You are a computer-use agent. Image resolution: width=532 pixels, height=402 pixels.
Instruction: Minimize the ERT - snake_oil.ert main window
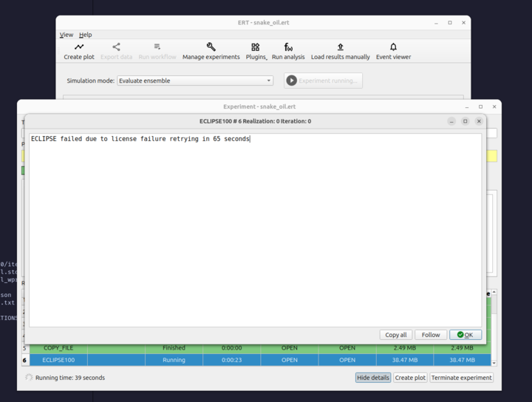(437, 22)
